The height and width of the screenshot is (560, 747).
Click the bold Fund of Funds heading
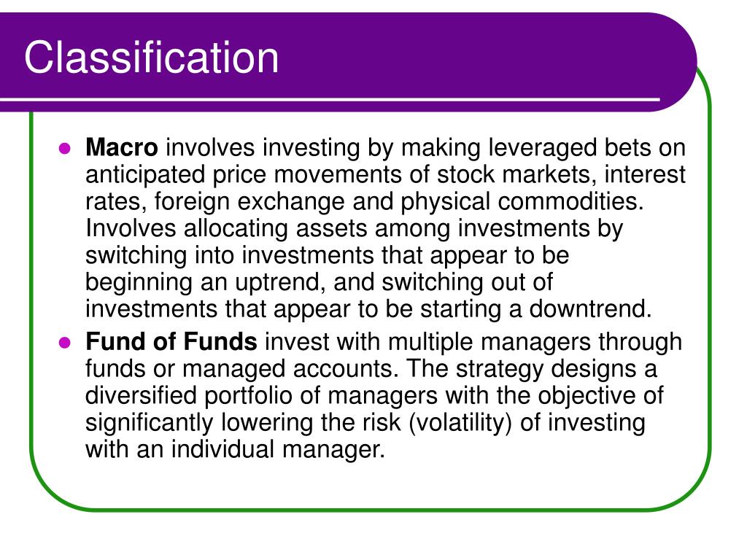point(171,341)
